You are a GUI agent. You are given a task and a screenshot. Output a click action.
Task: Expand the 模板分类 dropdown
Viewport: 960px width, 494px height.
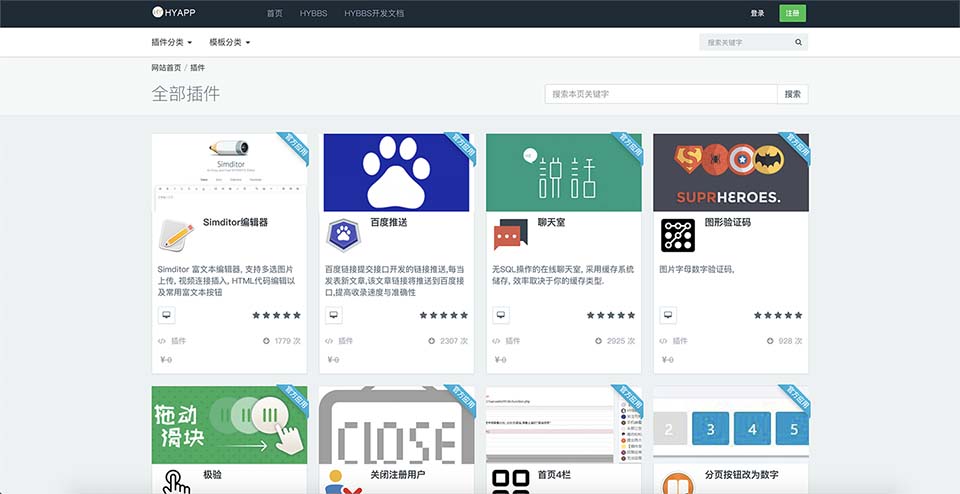tap(230, 42)
